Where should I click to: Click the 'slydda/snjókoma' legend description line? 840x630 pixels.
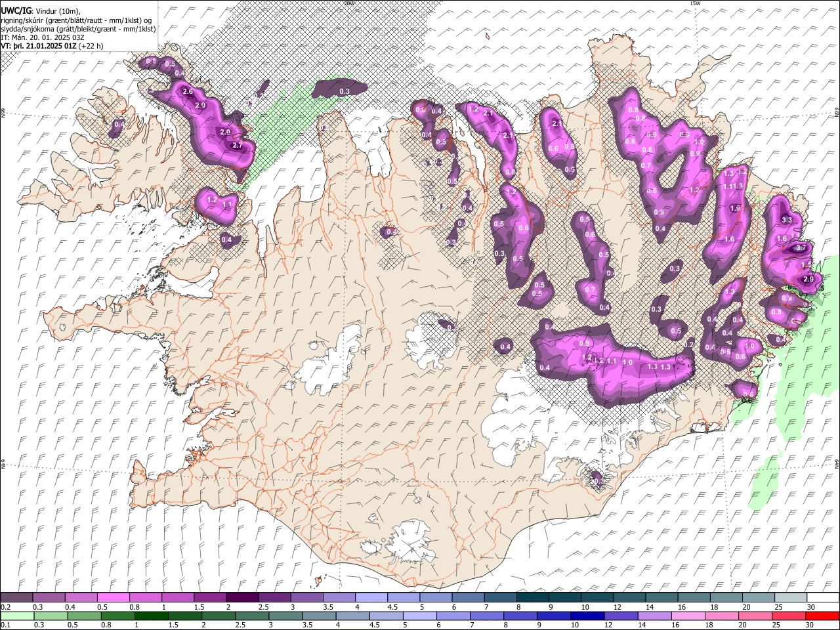78,30
